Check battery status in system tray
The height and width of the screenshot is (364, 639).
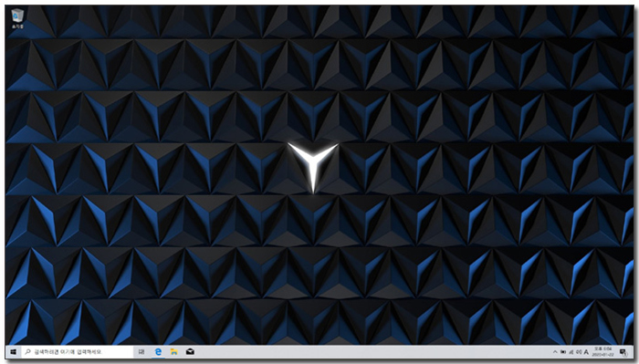[563, 352]
